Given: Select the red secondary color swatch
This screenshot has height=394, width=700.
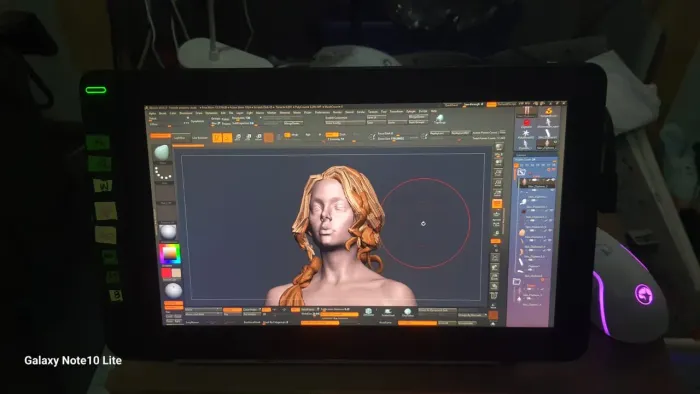Looking at the screenshot, I should tap(166, 273).
